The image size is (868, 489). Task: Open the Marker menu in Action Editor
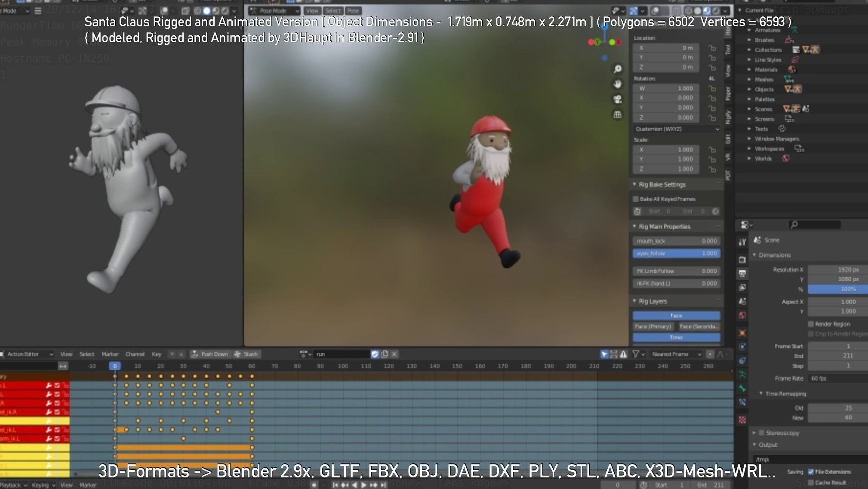click(x=110, y=354)
